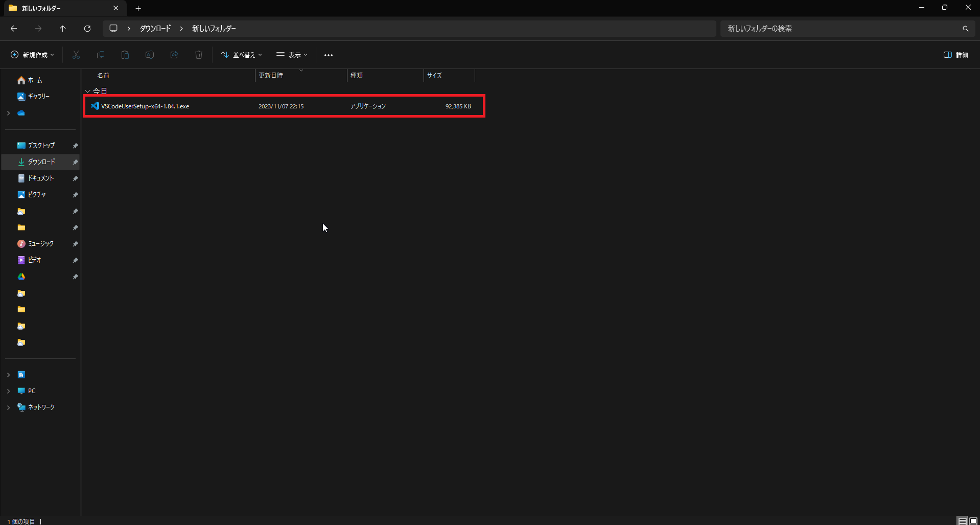Click the Copy icon in the toolbar
The width and height of the screenshot is (980, 525).
pyautogui.click(x=101, y=55)
